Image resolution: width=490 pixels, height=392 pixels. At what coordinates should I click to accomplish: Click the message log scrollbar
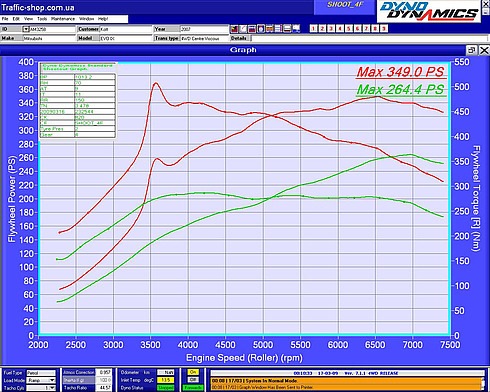pos(483,384)
